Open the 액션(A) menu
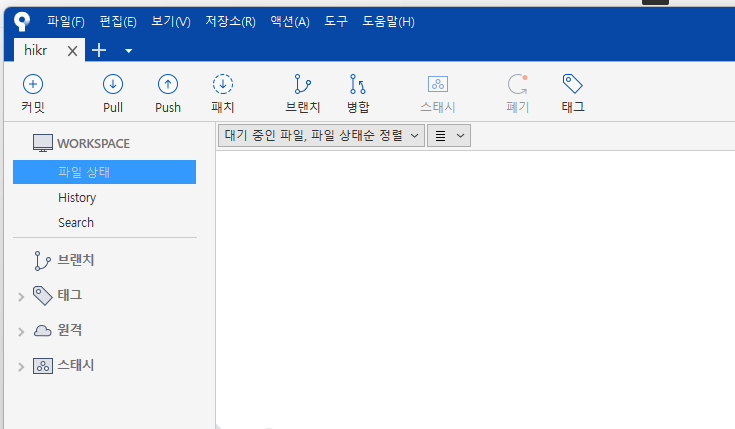This screenshot has height=429, width=735. (x=290, y=22)
